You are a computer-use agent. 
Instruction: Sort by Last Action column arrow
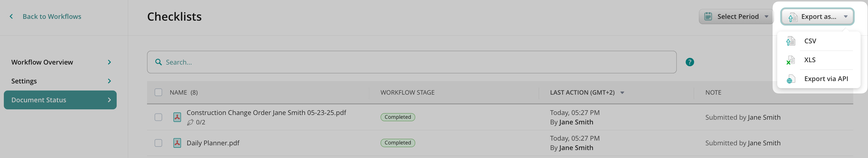[622, 93]
